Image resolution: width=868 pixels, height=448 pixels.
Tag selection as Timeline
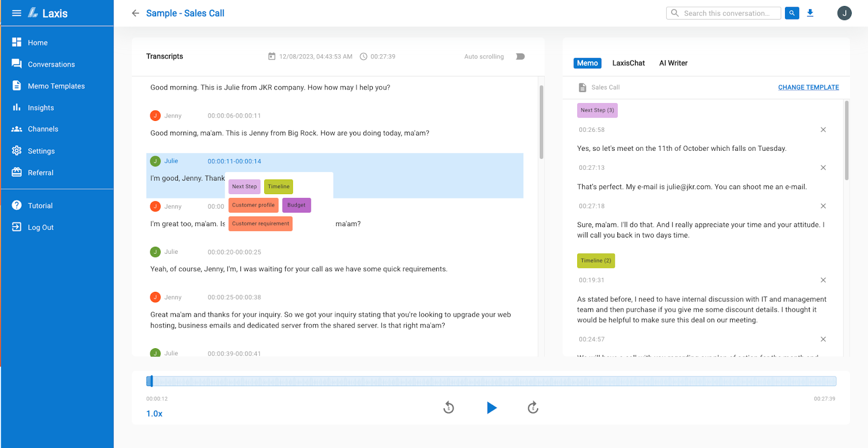click(278, 187)
